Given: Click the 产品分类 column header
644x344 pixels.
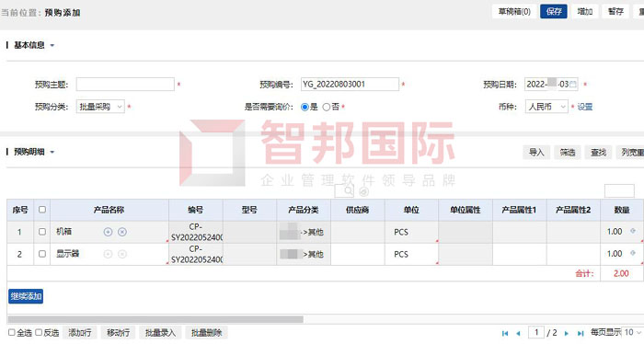Looking at the screenshot, I should [x=304, y=211].
